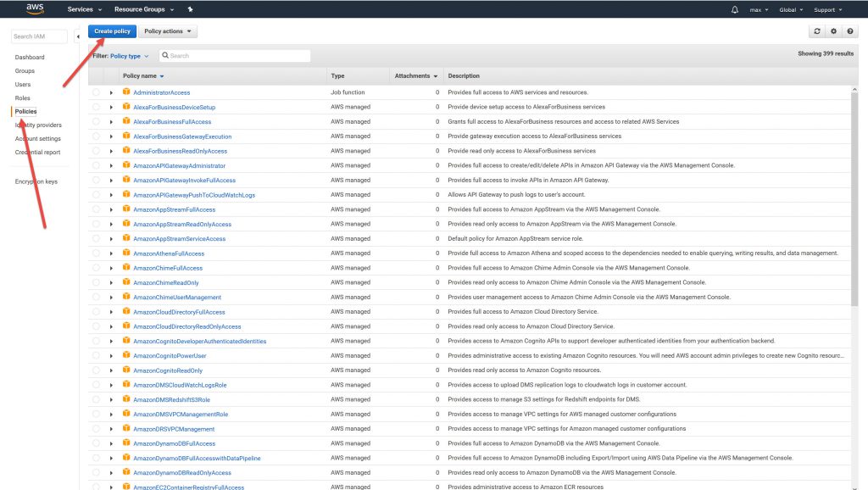The width and height of the screenshot is (868, 490).
Task: Collapse the IAM sidebar with arrow
Action: [x=78, y=36]
